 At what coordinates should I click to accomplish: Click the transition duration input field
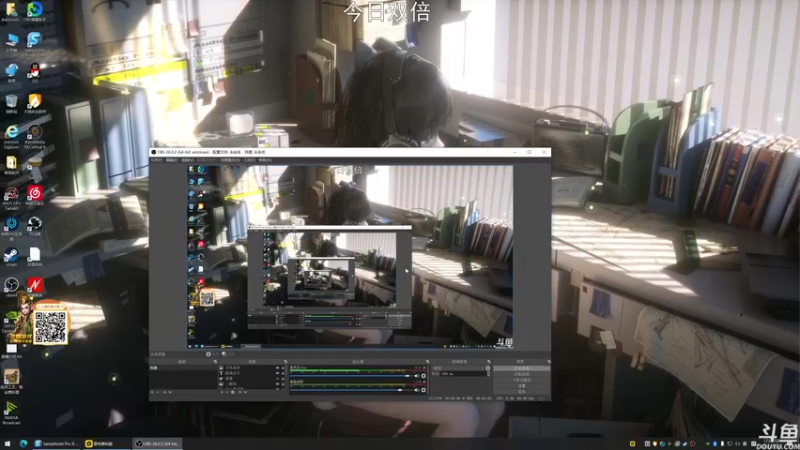(464, 373)
